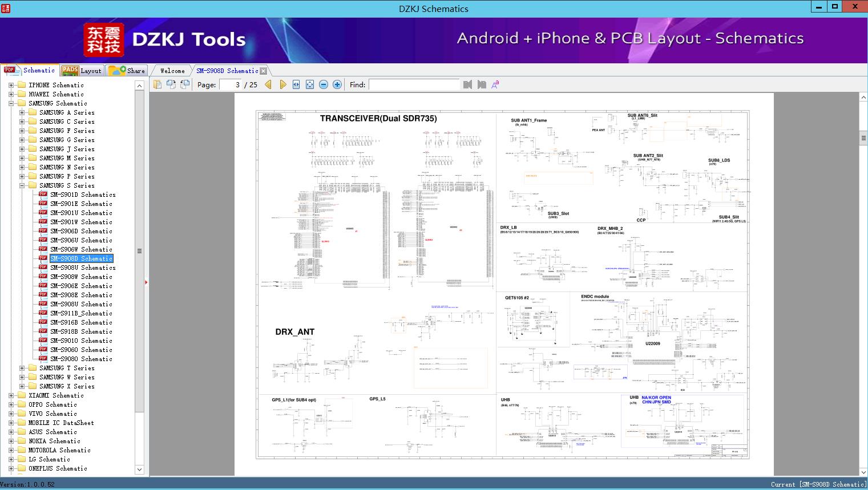Go to the previous page arrow
868x490 pixels.
coord(268,84)
